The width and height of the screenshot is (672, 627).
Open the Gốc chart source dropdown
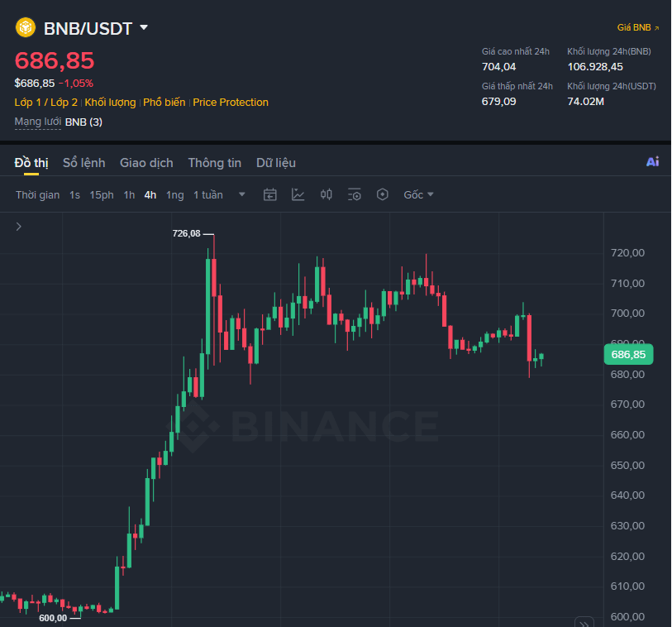(x=418, y=194)
